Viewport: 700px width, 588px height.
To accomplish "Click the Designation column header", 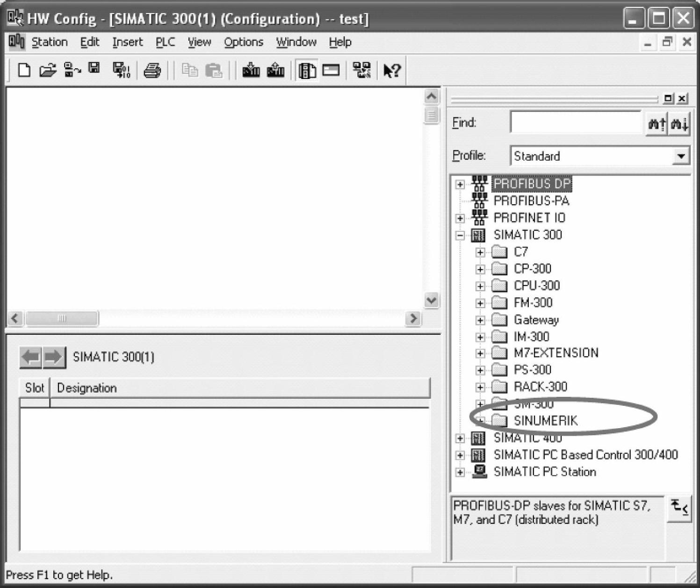I will [240, 388].
